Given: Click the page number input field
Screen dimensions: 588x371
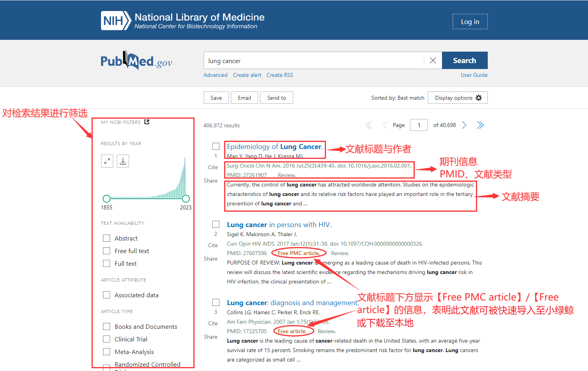Looking at the screenshot, I should 419,125.
